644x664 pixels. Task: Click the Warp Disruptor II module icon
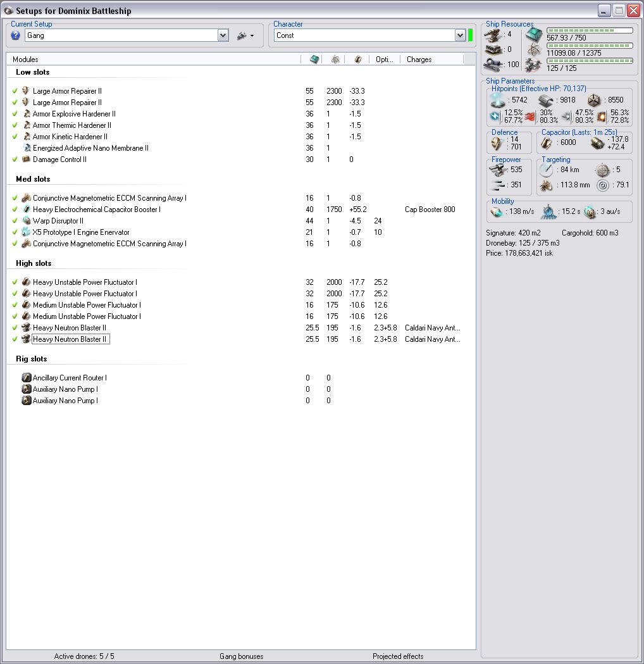[x=26, y=221]
